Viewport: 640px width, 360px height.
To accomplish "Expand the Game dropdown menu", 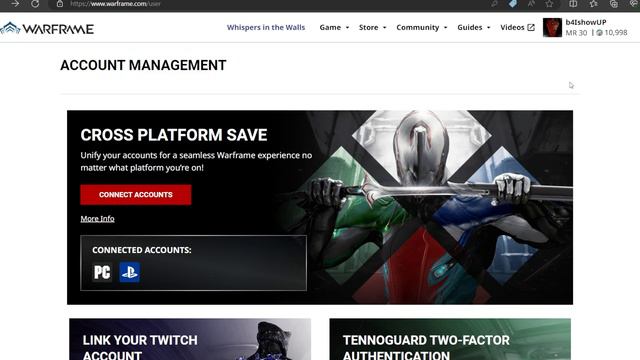I will pos(334,27).
